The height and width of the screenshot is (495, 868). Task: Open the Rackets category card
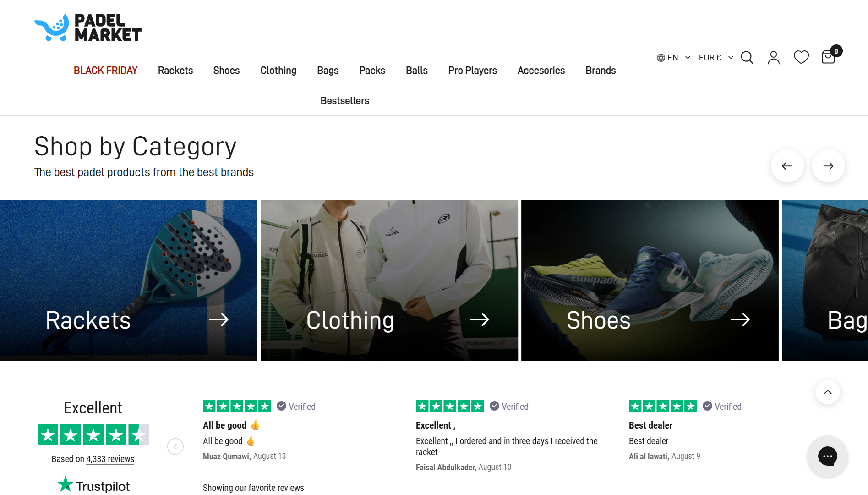coord(129,280)
